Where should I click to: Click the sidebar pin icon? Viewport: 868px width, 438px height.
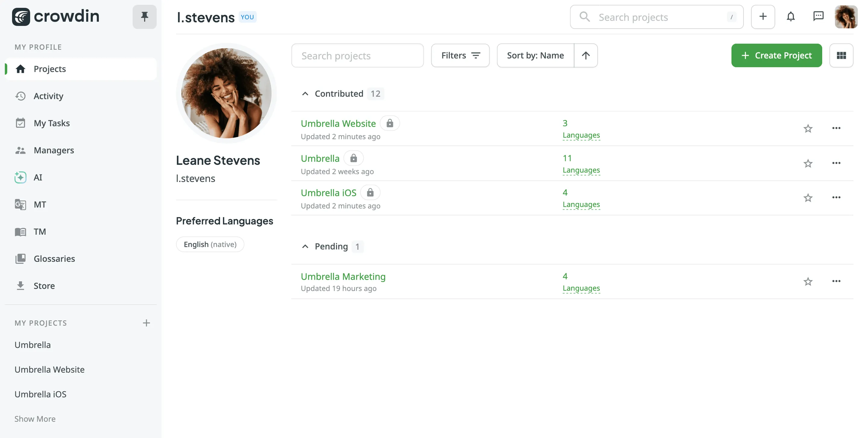click(144, 17)
